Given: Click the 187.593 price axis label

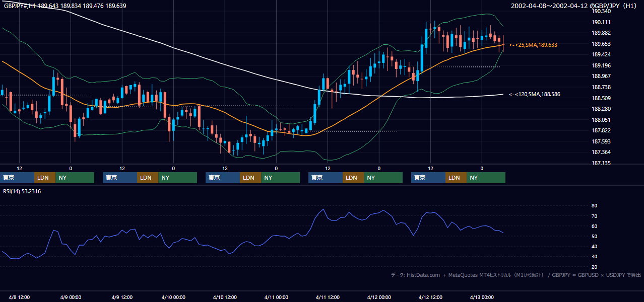Looking at the screenshot, I should pos(602,141).
